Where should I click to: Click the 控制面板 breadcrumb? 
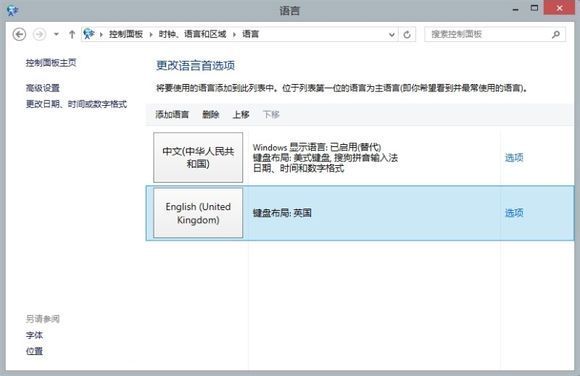(x=126, y=34)
